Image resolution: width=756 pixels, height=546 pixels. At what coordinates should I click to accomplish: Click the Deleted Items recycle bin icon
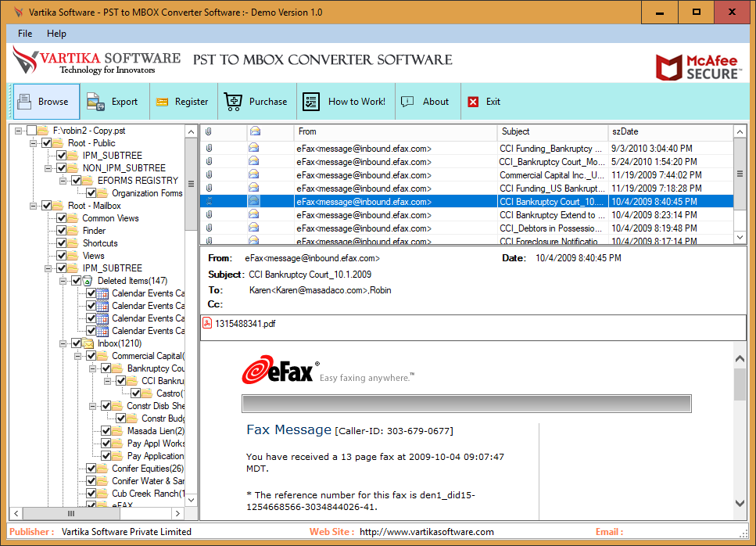[88, 281]
